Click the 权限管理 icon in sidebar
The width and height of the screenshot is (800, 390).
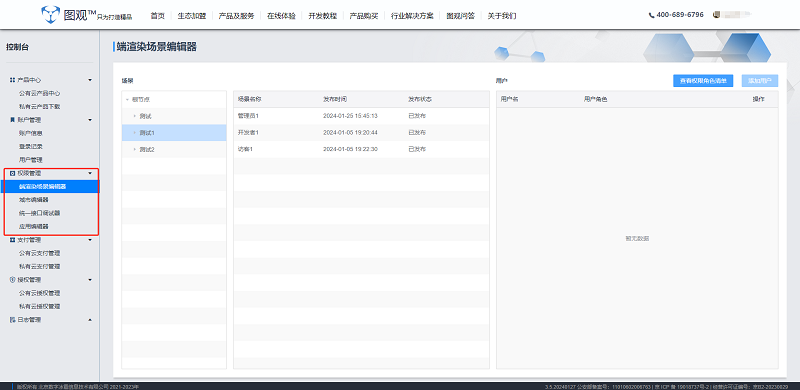12,173
